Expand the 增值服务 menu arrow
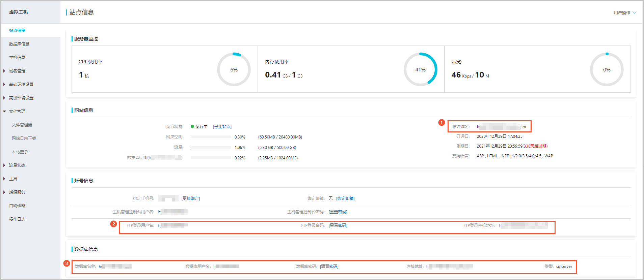This screenshot has width=644, height=280. (4, 192)
